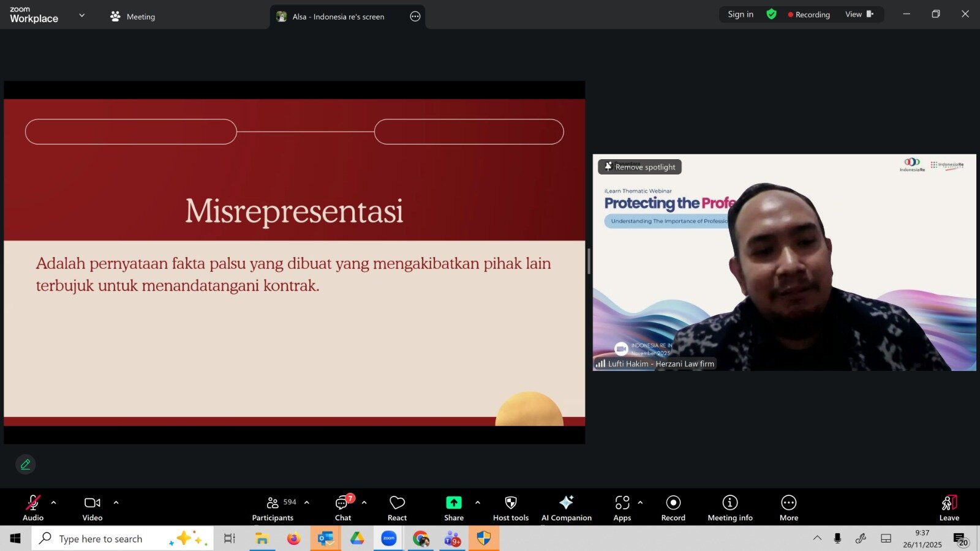This screenshot has height=551, width=980.
Task: Open the React emoji menu
Action: coord(397,508)
